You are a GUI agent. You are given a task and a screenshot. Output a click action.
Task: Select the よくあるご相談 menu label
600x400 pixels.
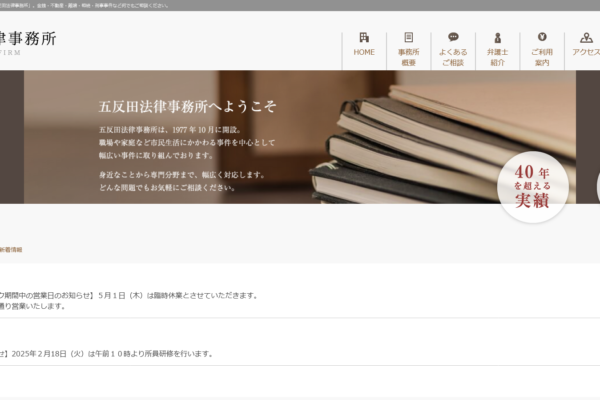(x=453, y=57)
